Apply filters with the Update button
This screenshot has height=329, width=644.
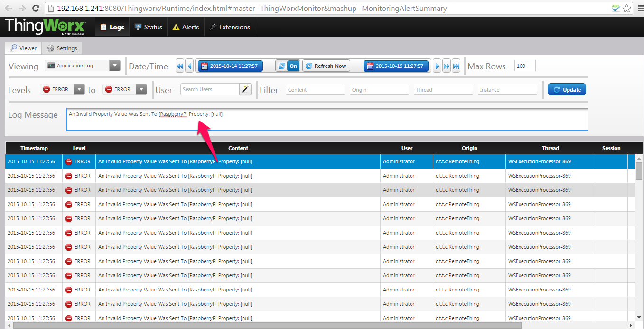[x=567, y=89]
